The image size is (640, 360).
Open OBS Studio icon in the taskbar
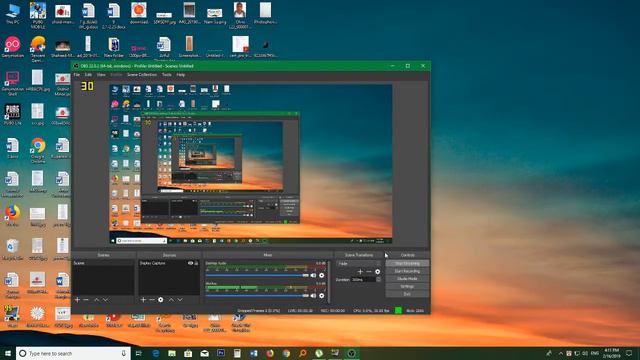[x=351, y=353]
